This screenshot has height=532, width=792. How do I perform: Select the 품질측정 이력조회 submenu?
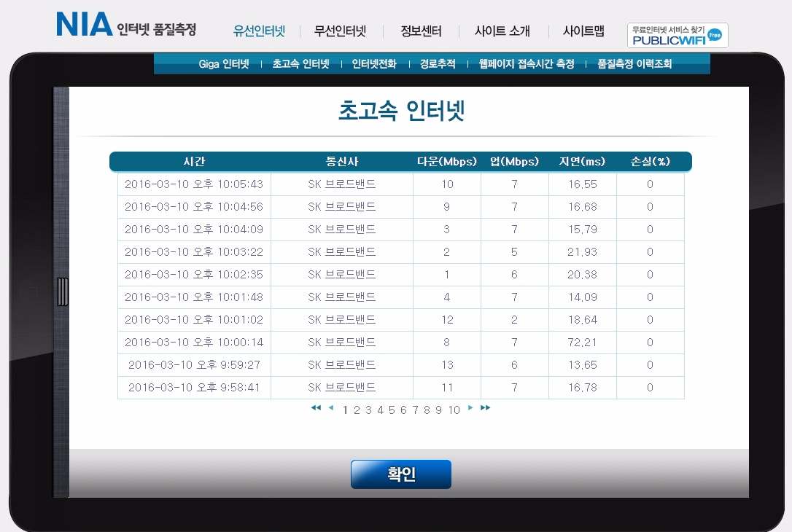pos(634,64)
